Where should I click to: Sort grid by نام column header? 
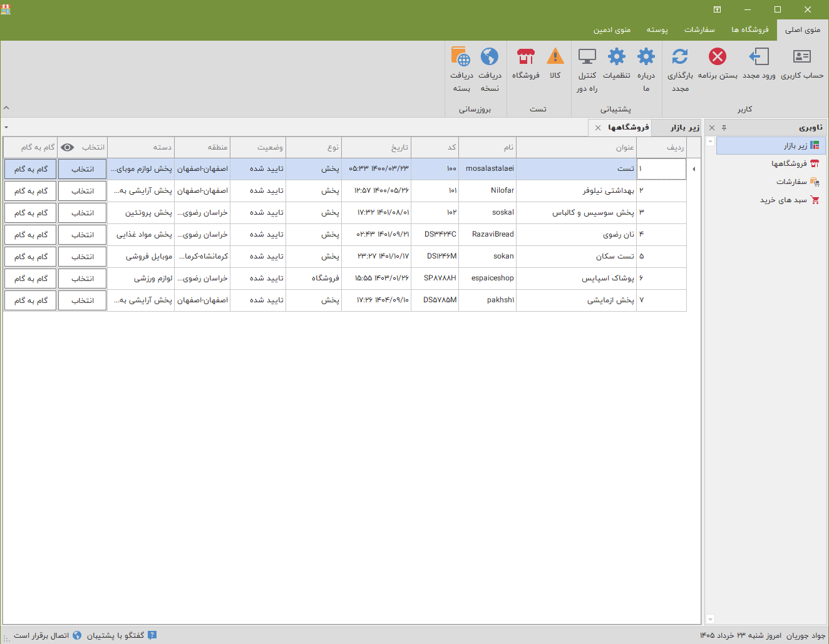pyautogui.click(x=487, y=148)
